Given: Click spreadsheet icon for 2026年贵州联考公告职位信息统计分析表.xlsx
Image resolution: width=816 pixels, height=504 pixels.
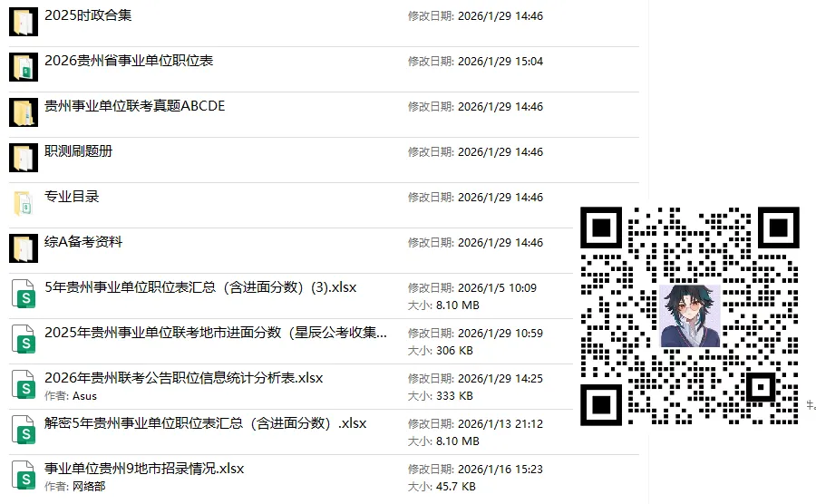Looking at the screenshot, I should click(x=24, y=383).
